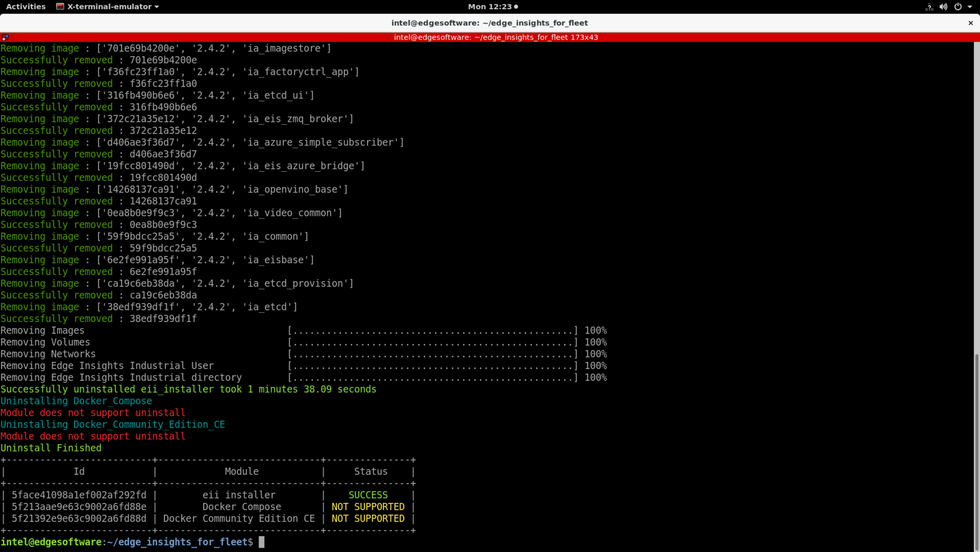Click the Uninstall Finished line
Screen dimensions: 980x552
51,448
